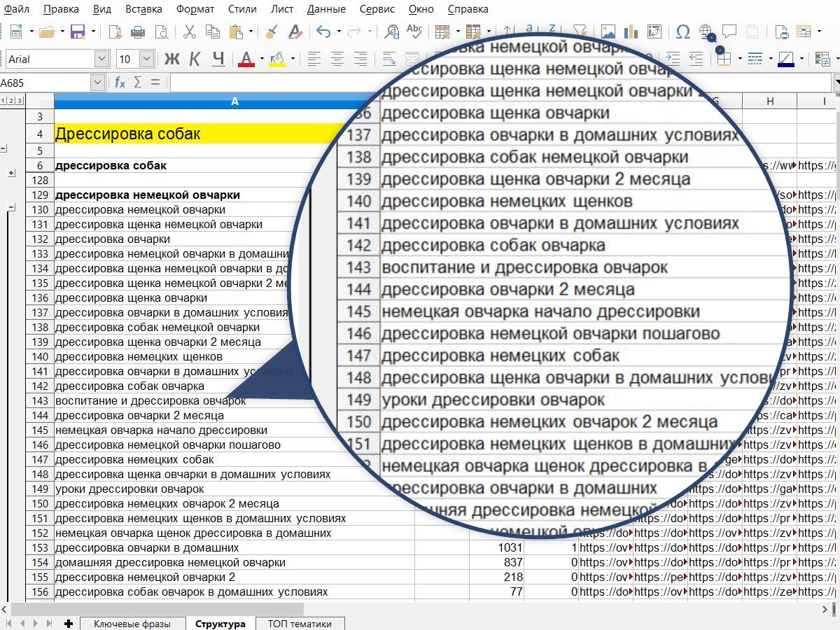Apply yellow highlight color
Screen dimensions: 840x630
click(x=277, y=59)
